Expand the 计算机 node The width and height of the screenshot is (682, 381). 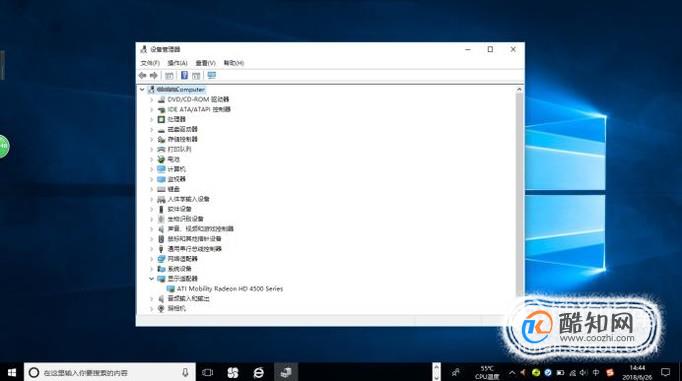click(152, 169)
